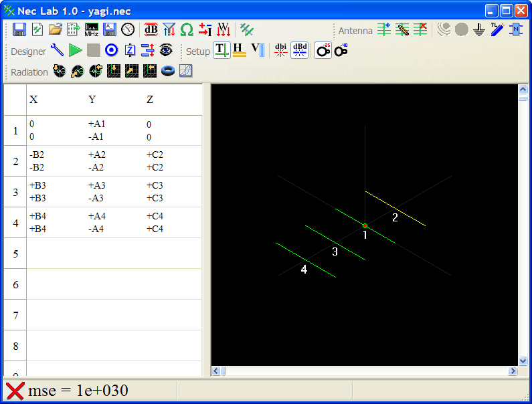
Task: Click the floppy disk icon labeled A_
Action: pyautogui.click(x=110, y=30)
